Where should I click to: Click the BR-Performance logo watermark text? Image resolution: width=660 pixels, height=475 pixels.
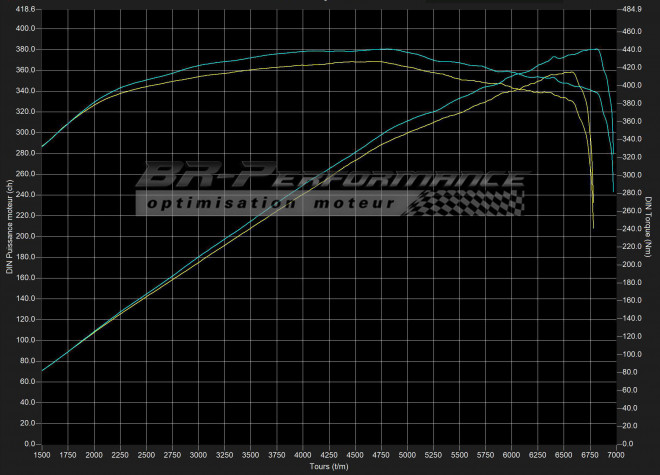point(330,178)
